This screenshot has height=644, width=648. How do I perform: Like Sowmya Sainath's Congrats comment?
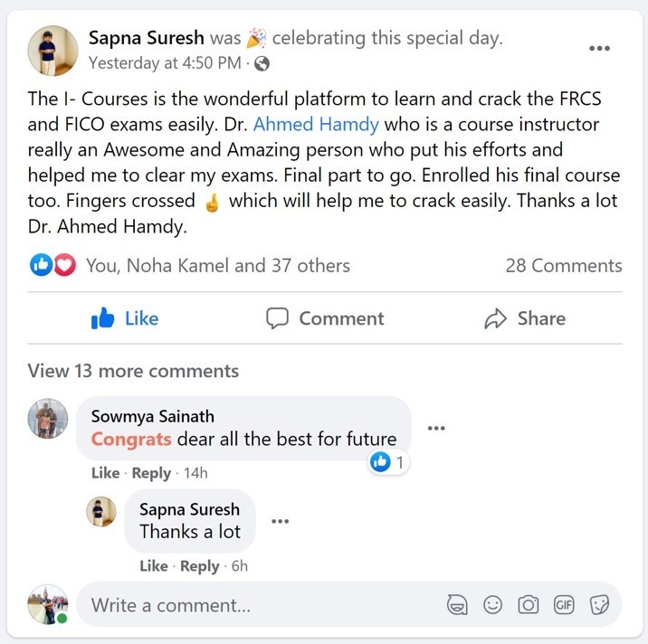[x=105, y=473]
